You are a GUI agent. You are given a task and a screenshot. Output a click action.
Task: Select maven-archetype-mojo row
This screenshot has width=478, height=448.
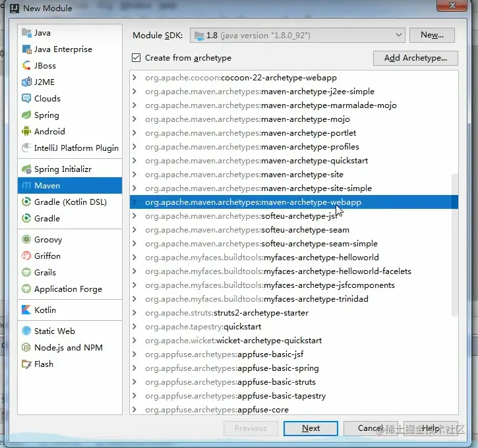coord(294,119)
